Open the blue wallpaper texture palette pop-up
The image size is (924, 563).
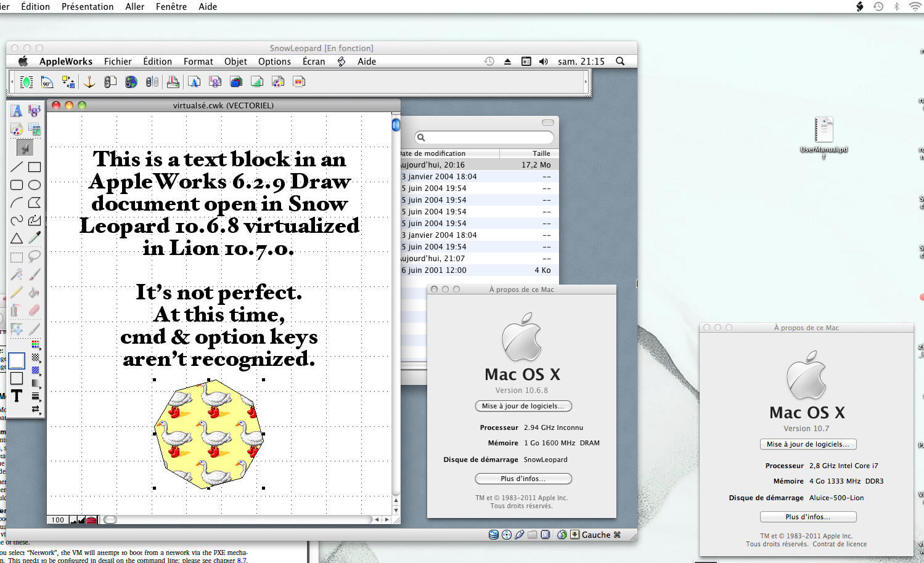(x=36, y=371)
